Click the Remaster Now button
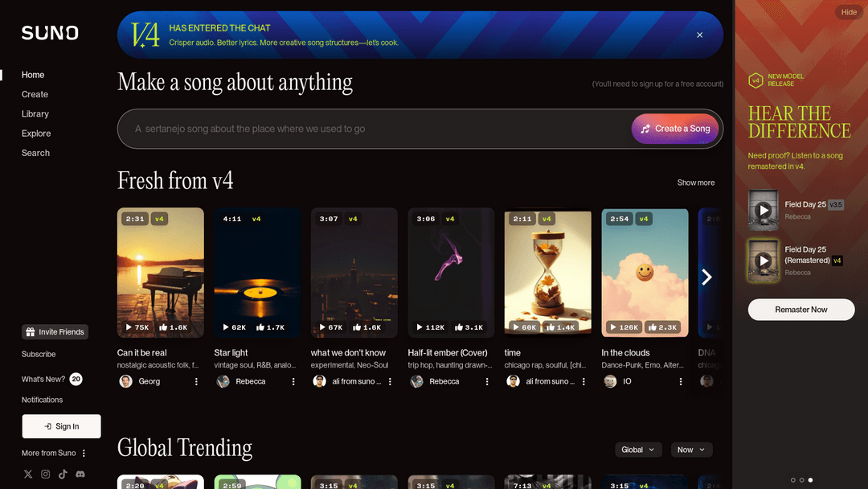The image size is (868, 489). [x=801, y=310]
